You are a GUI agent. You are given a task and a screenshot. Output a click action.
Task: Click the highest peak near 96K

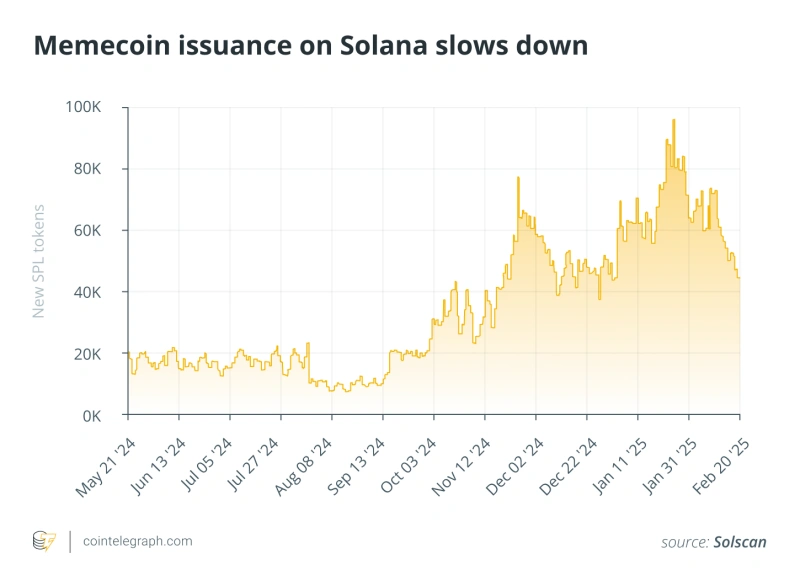click(x=673, y=120)
